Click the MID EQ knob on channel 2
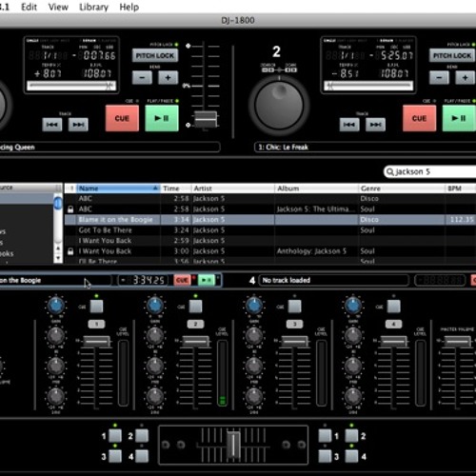Screen dimensions: 476x476 coord(155,367)
